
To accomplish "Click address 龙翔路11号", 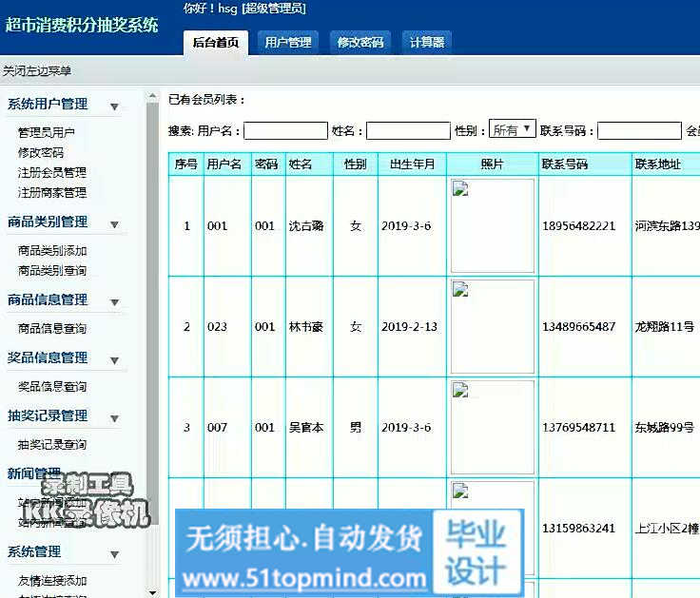I will pos(665,327).
